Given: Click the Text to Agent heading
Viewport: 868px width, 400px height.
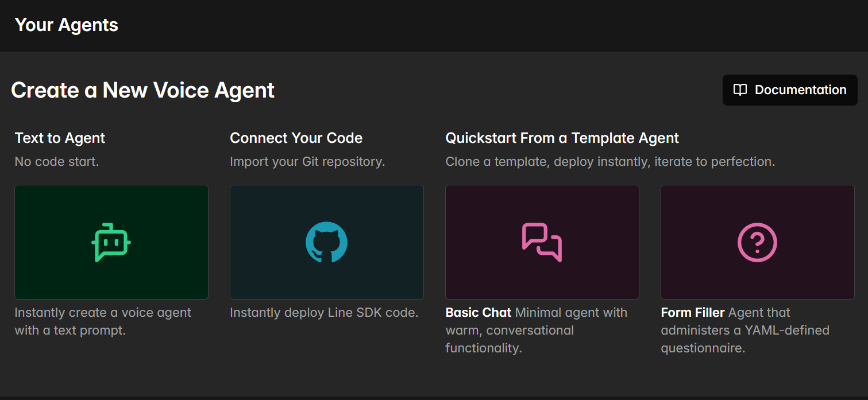Looking at the screenshot, I should tap(60, 138).
